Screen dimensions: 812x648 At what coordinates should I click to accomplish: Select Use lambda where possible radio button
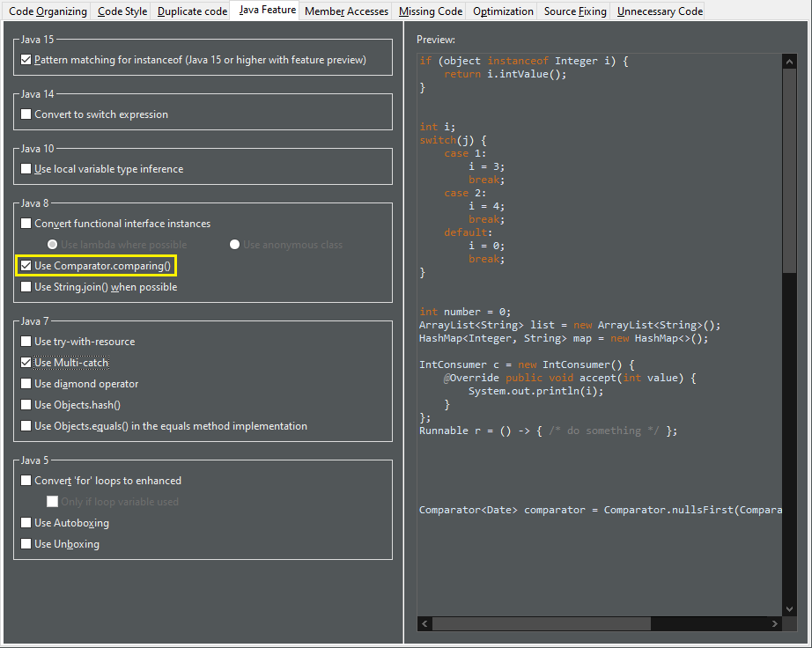[x=52, y=245]
